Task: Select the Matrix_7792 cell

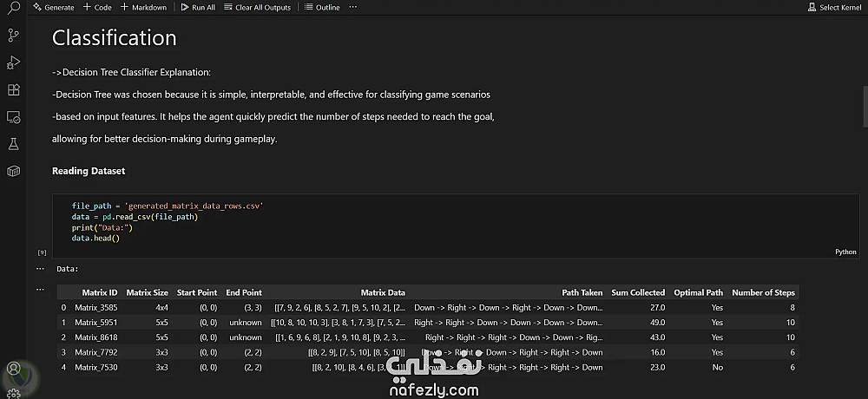Action: point(95,352)
